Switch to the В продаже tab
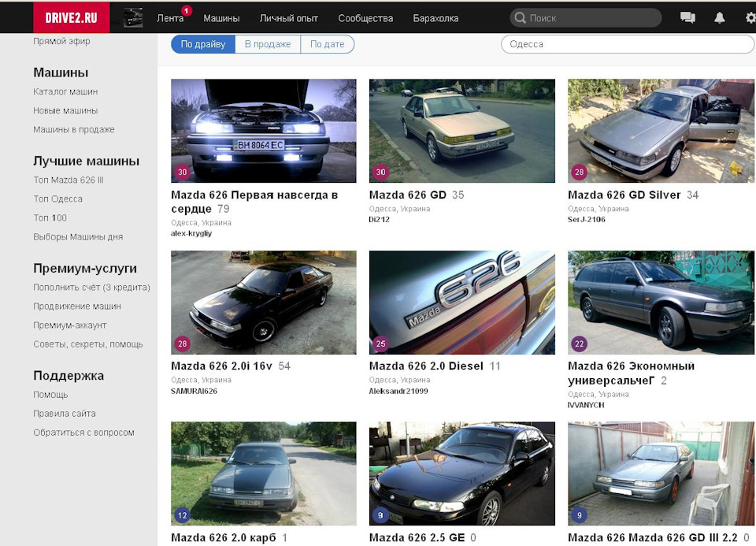Viewport: 756px width, 546px height. coord(268,44)
